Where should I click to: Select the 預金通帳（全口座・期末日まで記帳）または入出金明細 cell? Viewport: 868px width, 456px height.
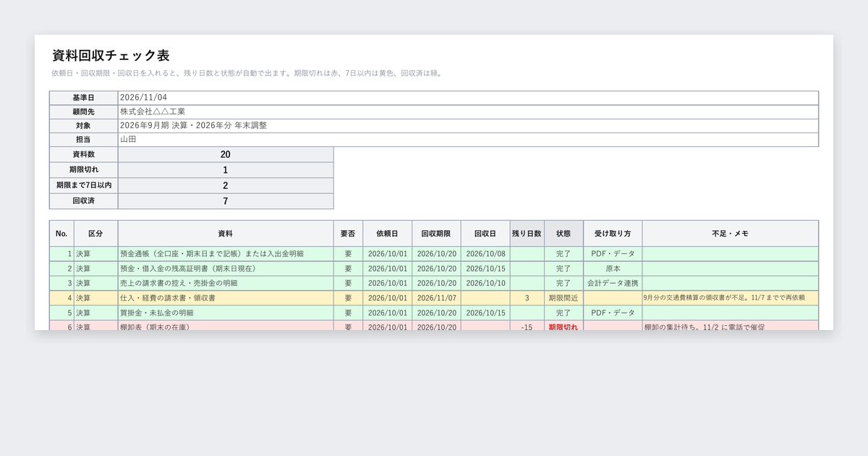click(x=226, y=254)
